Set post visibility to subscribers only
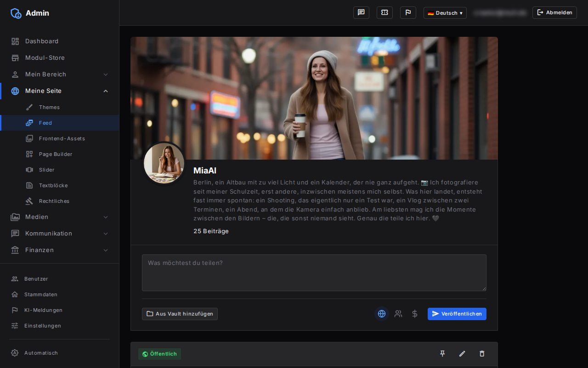 coord(398,314)
